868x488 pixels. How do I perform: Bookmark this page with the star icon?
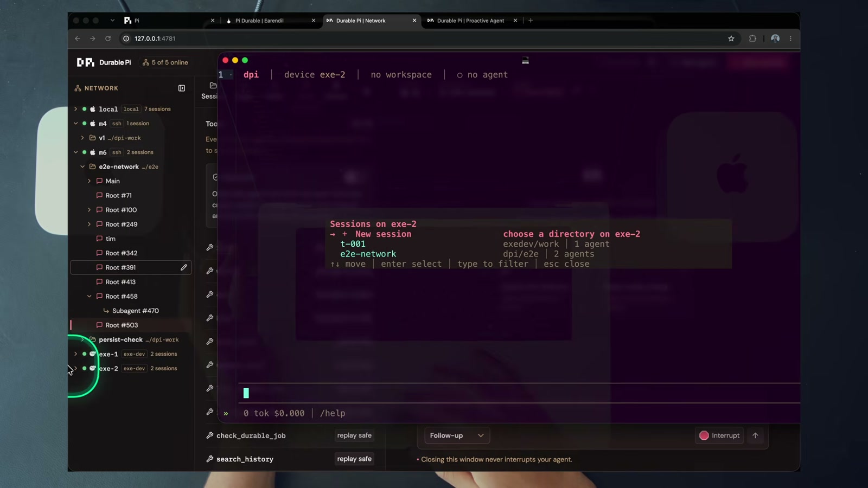point(731,38)
